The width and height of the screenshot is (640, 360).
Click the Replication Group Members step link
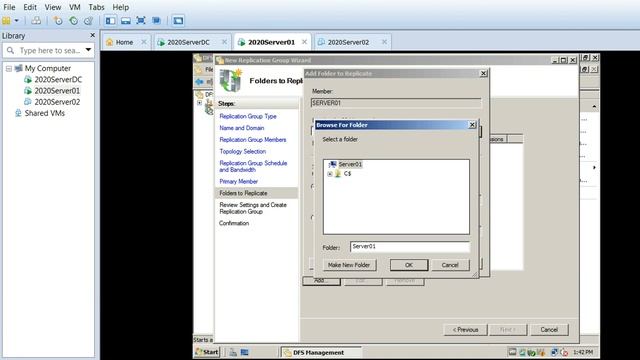(x=253, y=140)
